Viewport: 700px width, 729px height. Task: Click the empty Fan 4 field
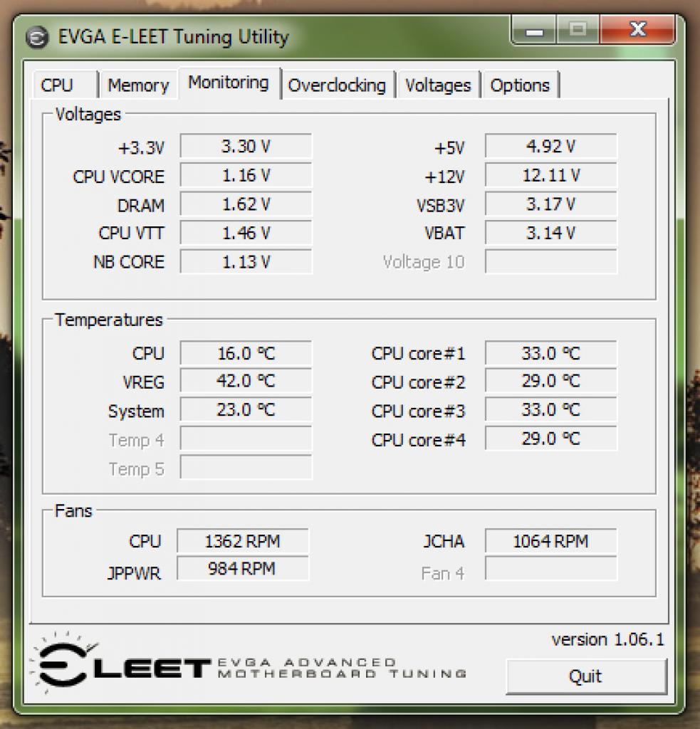[551, 569]
